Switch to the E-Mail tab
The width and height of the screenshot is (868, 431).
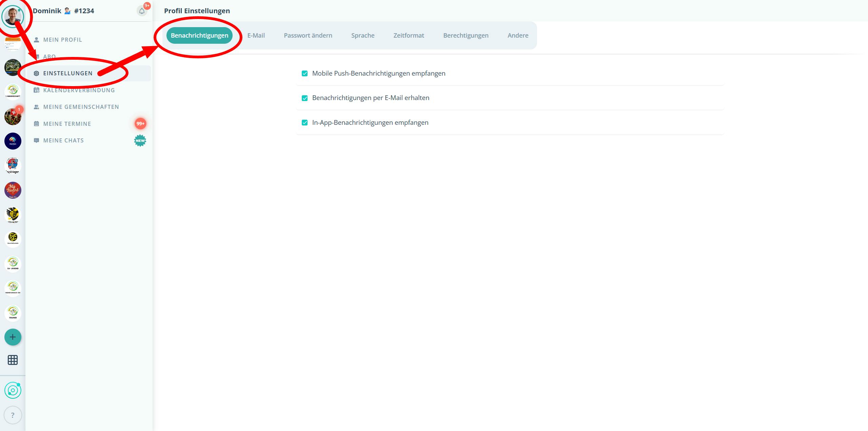[x=256, y=36]
